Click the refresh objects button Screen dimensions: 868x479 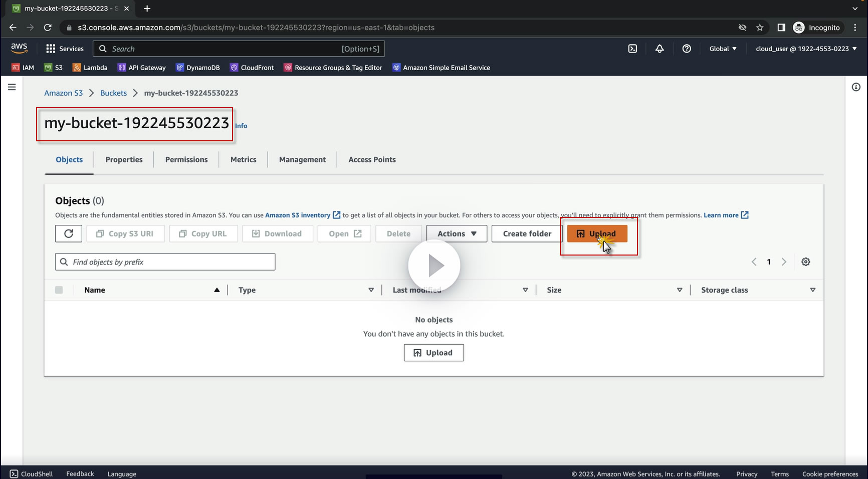(69, 233)
